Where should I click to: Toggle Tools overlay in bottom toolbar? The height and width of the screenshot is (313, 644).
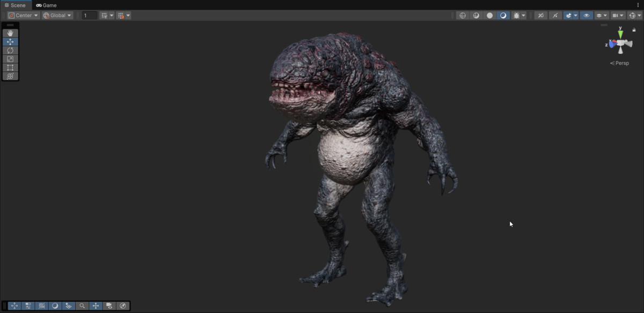(14, 306)
